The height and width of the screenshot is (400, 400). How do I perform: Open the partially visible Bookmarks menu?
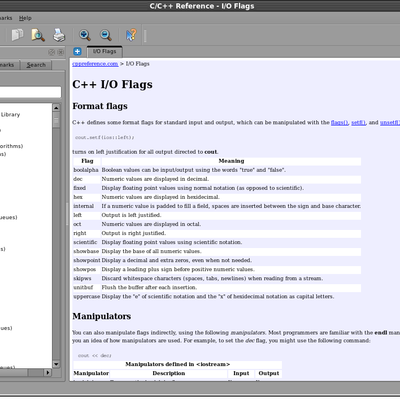(6, 18)
